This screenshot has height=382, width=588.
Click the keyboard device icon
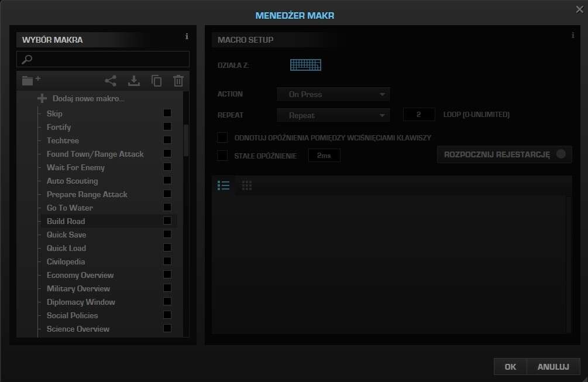[305, 65]
